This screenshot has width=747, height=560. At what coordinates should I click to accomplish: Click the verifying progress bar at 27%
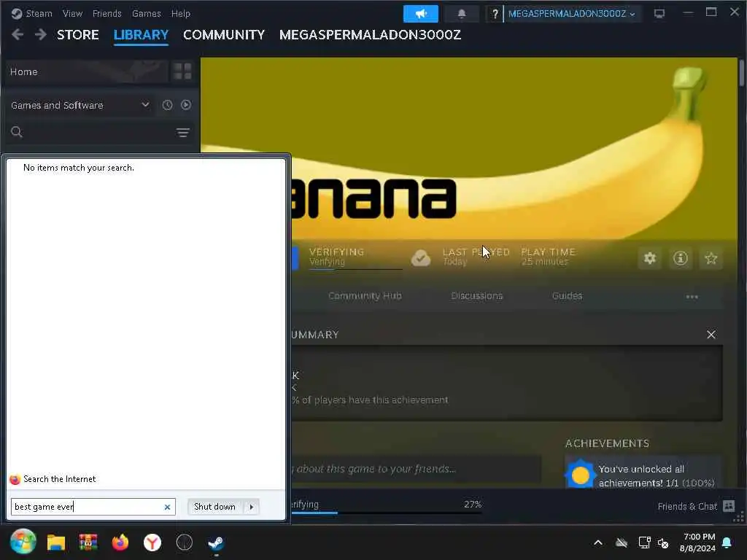tap(387, 513)
